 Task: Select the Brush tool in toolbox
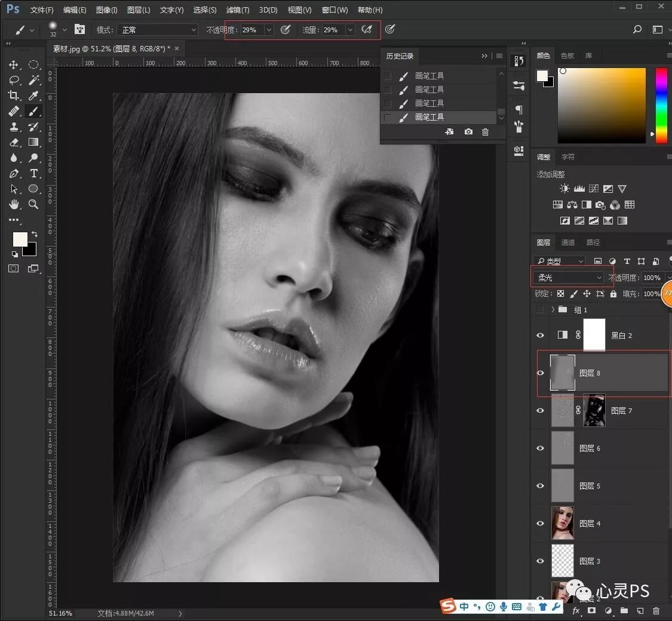tap(33, 111)
